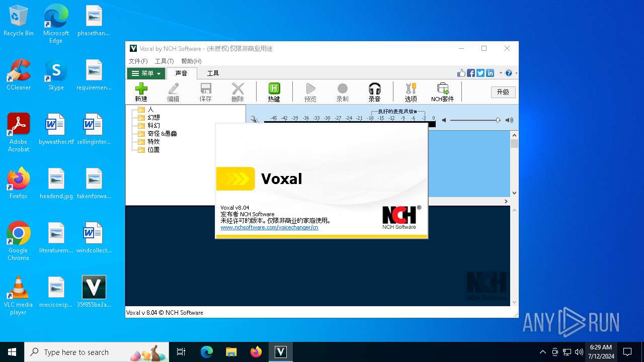Select the 35f855be2a Voxal installer file
The image size is (644, 362).
94,292
